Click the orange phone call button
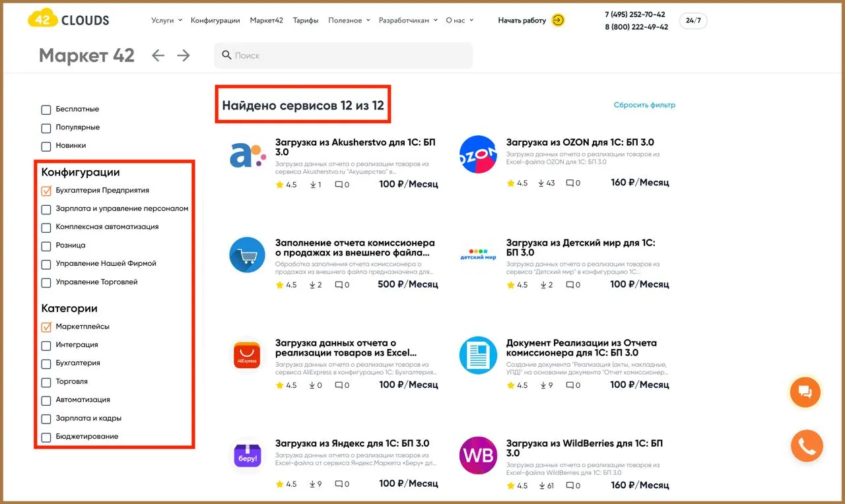Viewport: 845px width, 504px height. [x=807, y=446]
